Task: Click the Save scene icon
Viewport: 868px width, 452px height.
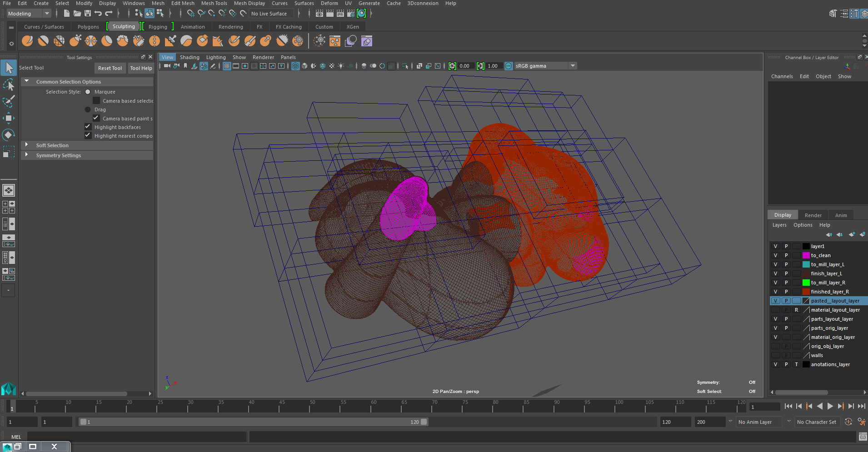Action: pyautogui.click(x=88, y=14)
